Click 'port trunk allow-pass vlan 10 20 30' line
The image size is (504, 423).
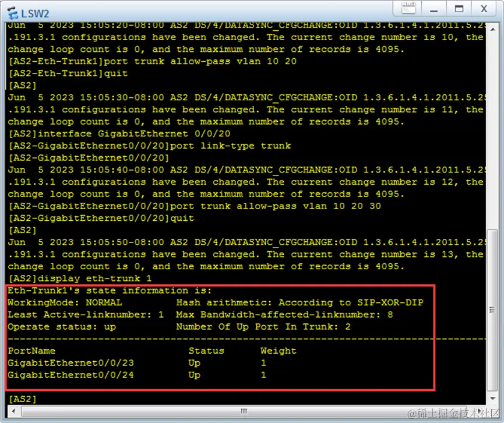[195, 206]
